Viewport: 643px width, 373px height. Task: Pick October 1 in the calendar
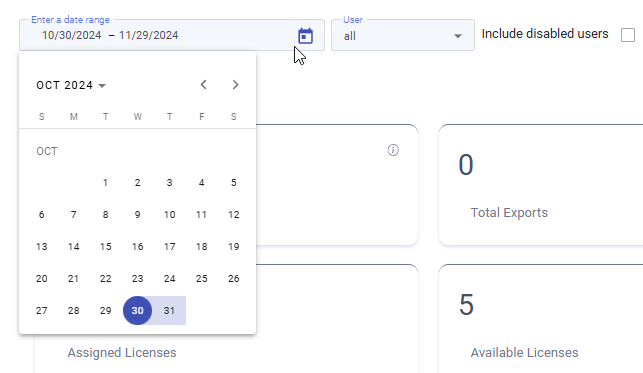tap(105, 183)
